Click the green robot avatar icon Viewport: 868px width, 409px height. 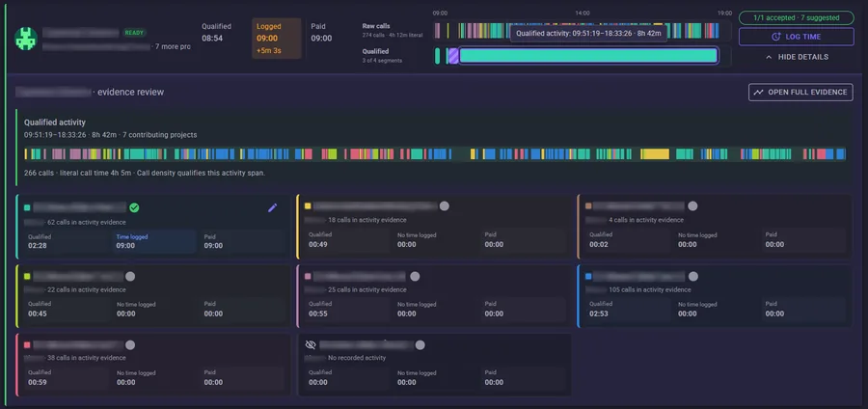pos(26,39)
